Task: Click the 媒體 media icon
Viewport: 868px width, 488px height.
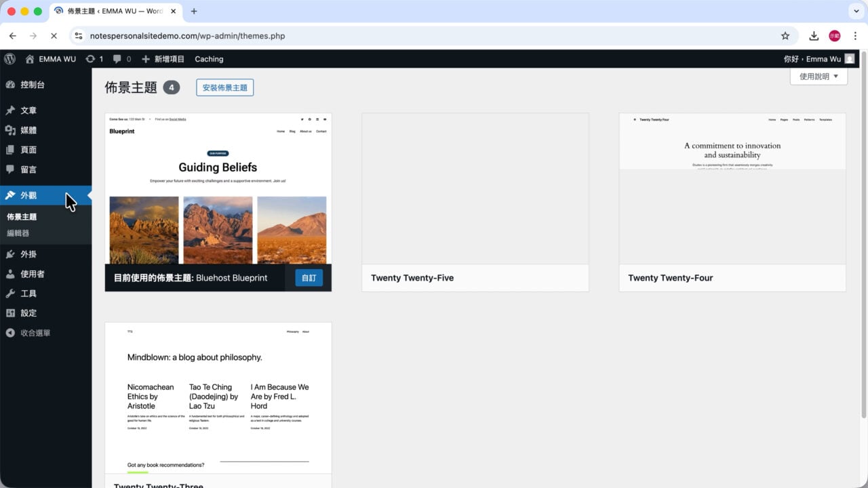Action: pos(10,130)
